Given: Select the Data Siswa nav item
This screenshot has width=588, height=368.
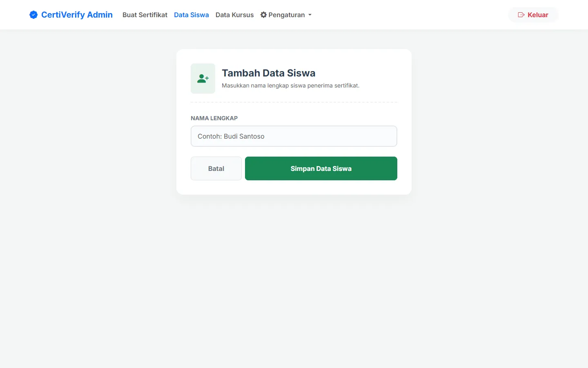Looking at the screenshot, I should (191, 15).
